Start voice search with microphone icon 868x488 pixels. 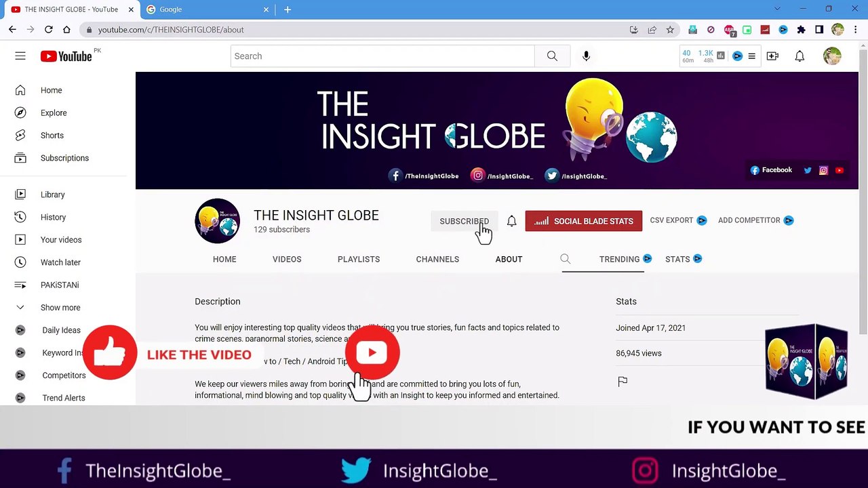[x=586, y=56]
